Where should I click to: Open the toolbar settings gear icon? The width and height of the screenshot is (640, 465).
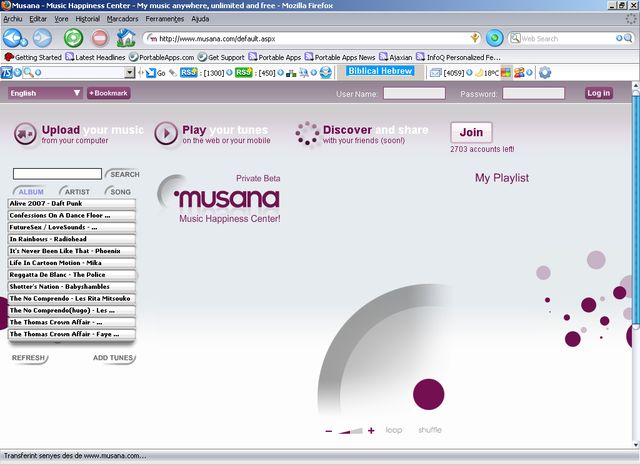[545, 73]
